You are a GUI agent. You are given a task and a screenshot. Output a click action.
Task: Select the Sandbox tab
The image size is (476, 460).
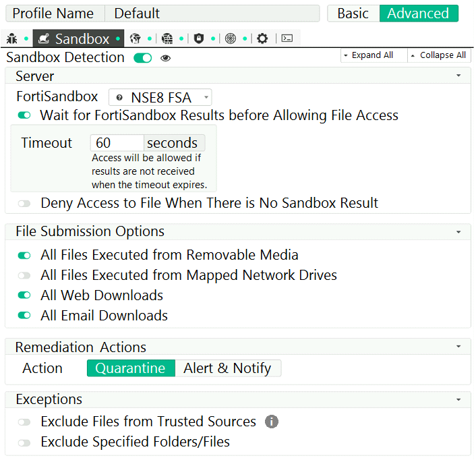click(x=79, y=38)
